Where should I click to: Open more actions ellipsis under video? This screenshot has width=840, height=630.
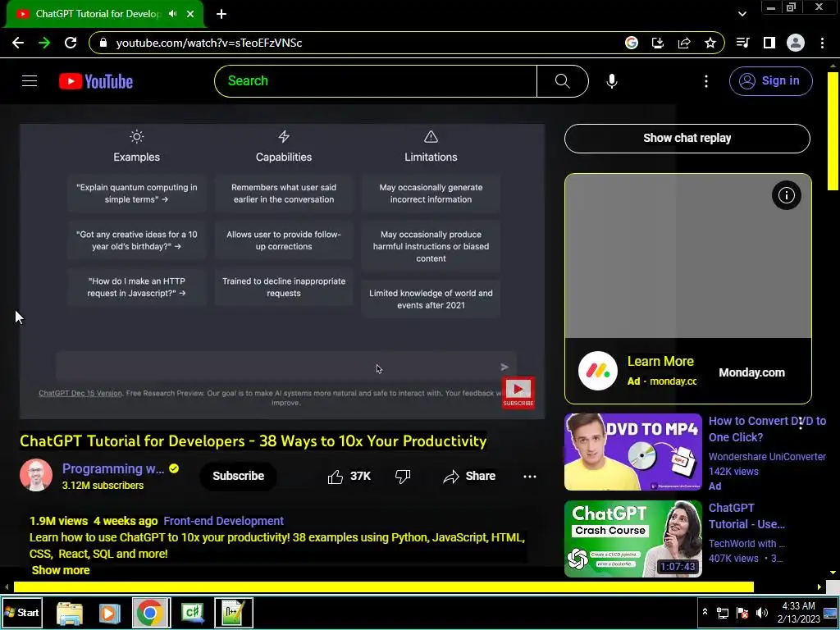529,477
